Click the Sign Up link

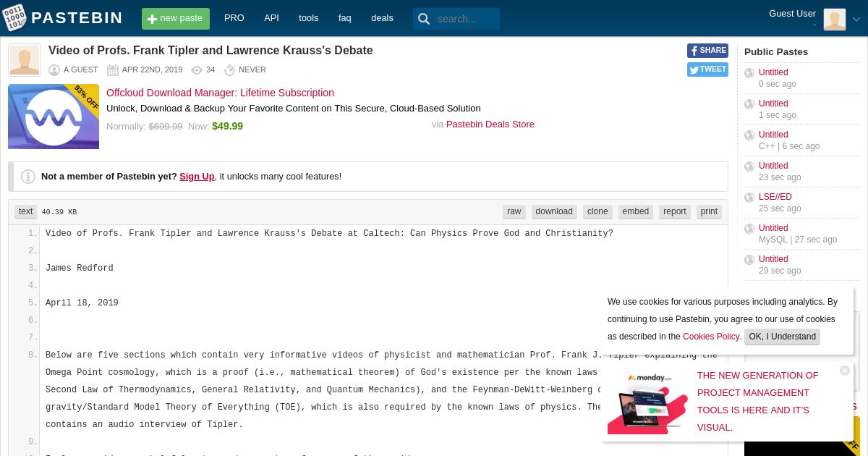coord(197,177)
